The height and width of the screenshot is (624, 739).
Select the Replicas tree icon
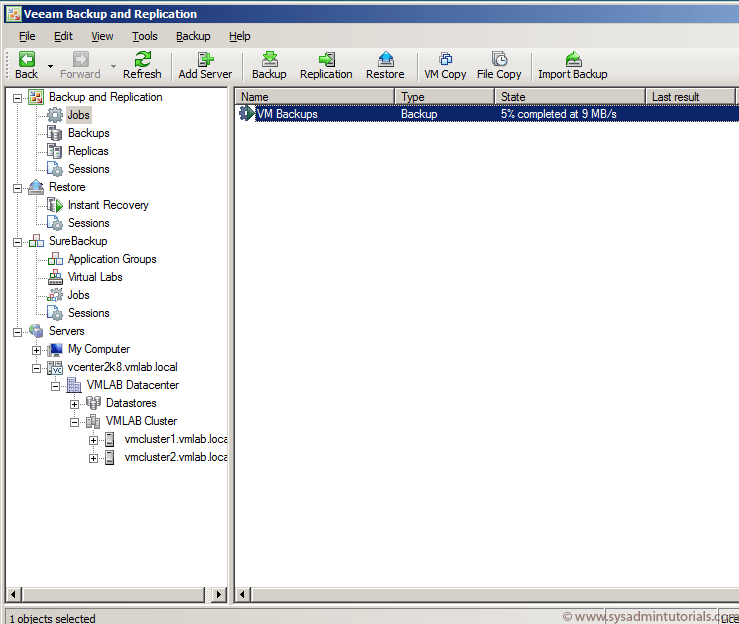(55, 151)
